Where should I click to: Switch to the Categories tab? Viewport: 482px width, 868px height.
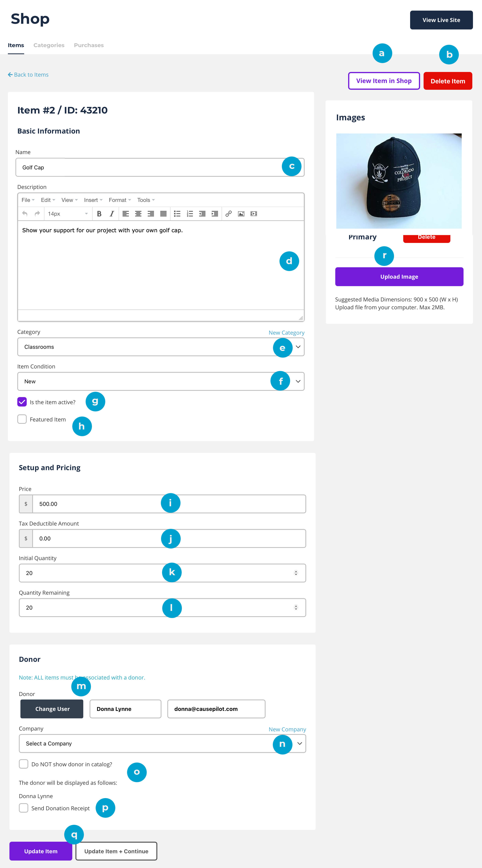(49, 45)
